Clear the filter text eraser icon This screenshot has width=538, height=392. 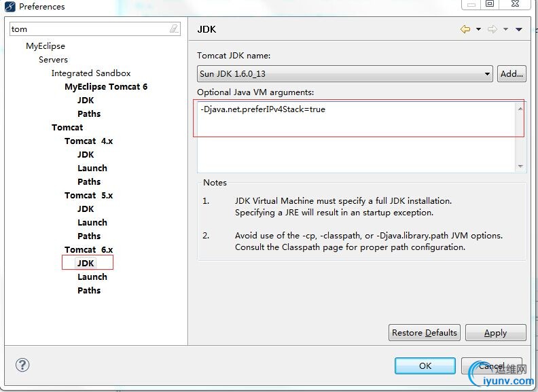click(x=175, y=29)
